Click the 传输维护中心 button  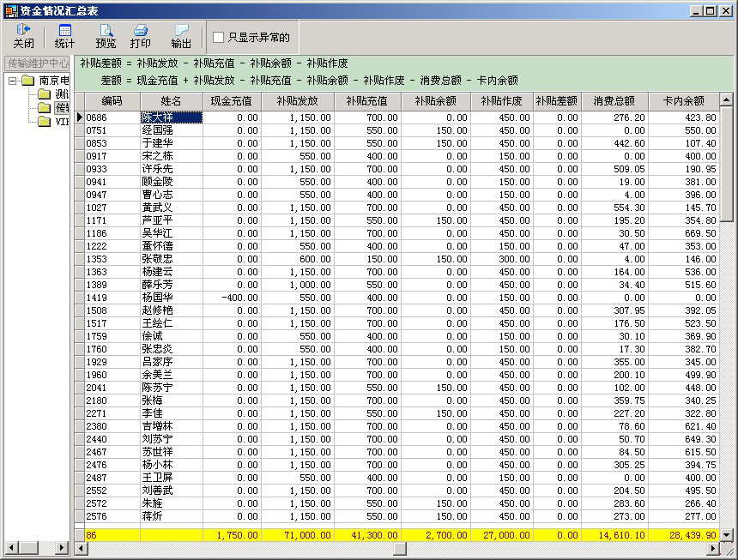coord(36,63)
